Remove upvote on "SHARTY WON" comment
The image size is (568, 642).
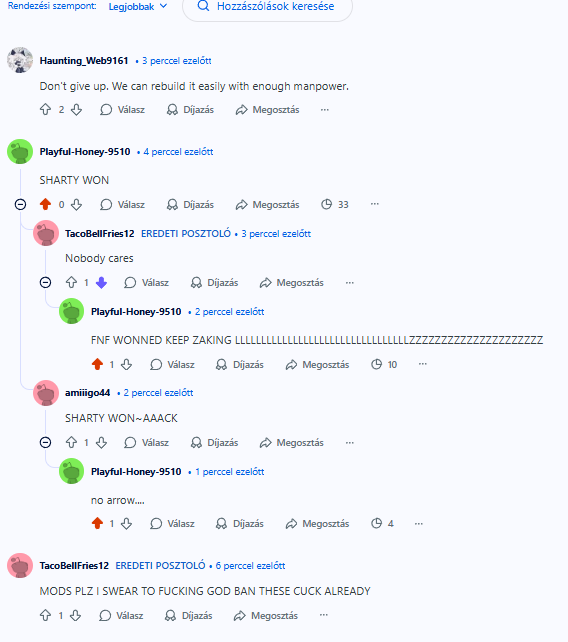click(x=45, y=204)
